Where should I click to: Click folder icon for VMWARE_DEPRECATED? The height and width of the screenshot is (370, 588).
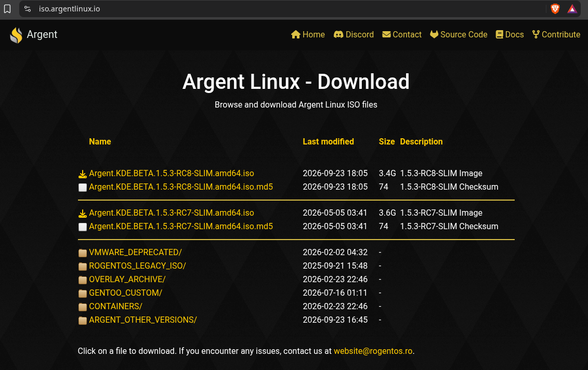coord(83,253)
